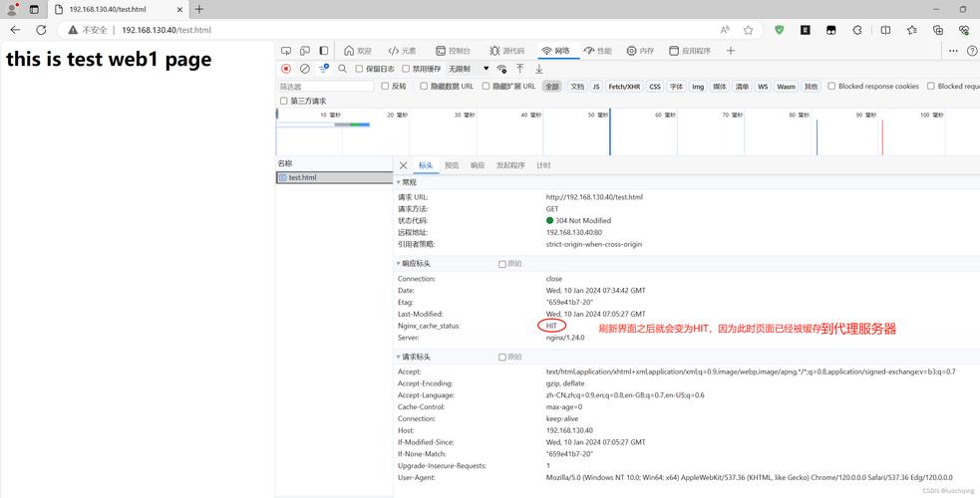Open the 无限制 throttling dropdown
The width and height of the screenshot is (980, 498).
[469, 69]
